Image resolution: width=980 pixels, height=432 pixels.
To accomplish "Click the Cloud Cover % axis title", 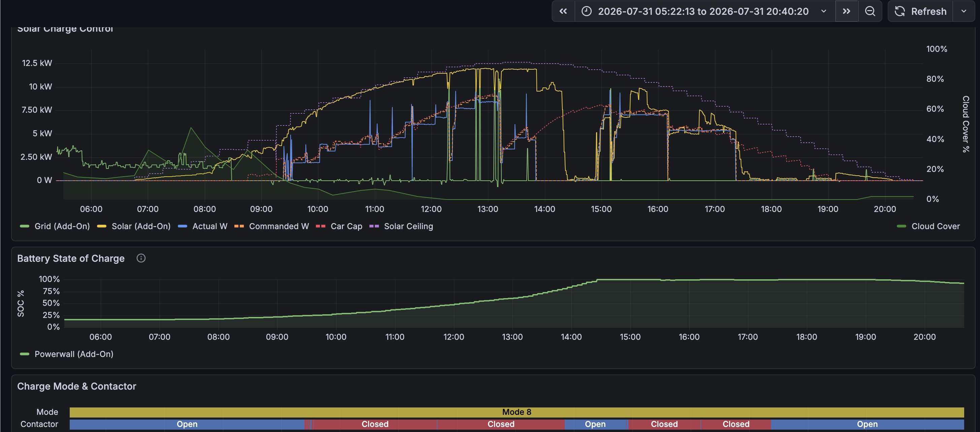I will coord(966,124).
